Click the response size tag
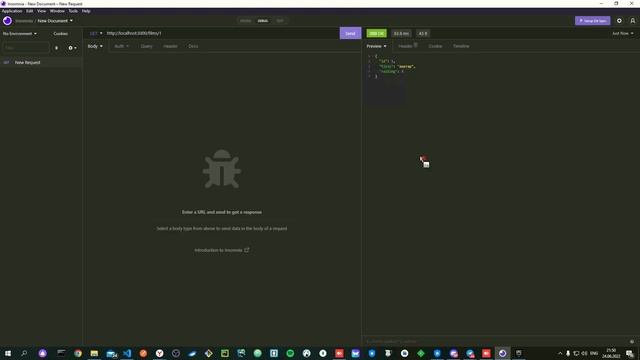The height and width of the screenshot is (360, 640). coord(423,33)
